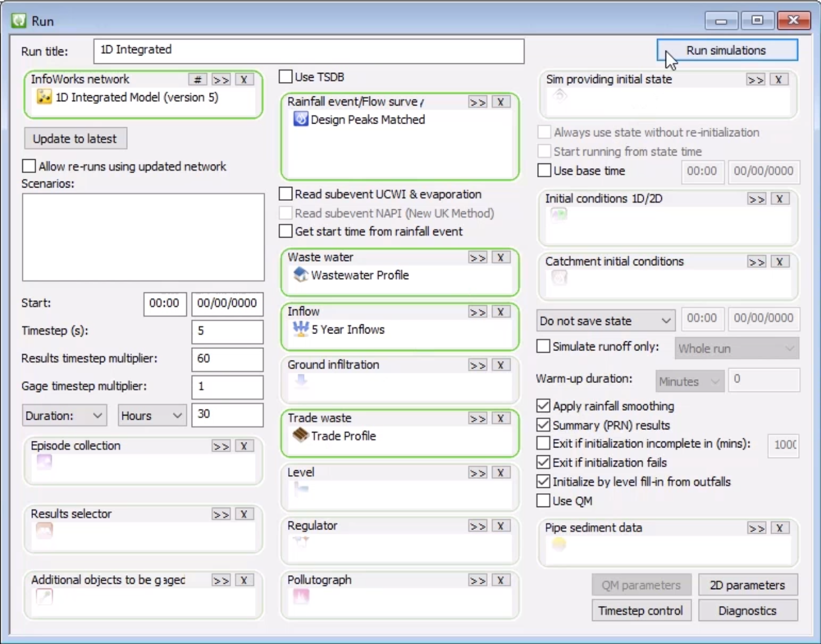Clear the Ground infiltration box with X
Screen dimensions: 821x644
(501, 365)
